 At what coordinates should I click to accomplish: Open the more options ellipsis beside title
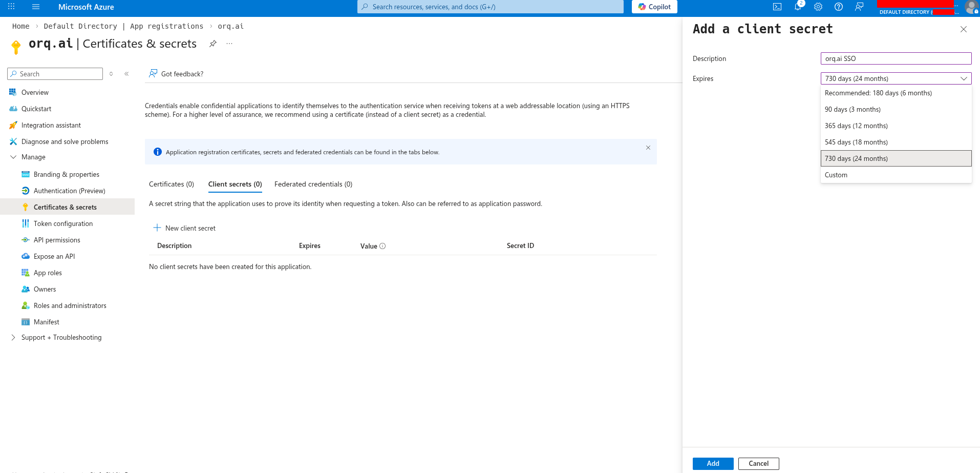coord(229,44)
